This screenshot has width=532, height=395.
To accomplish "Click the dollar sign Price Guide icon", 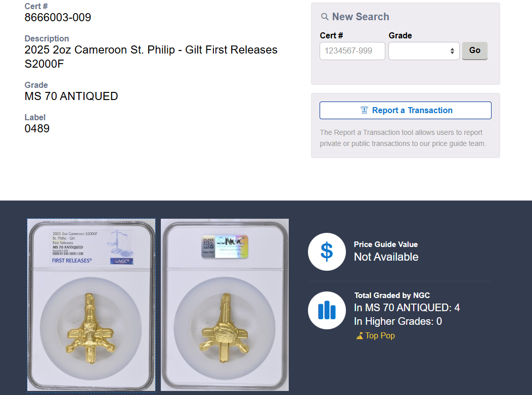I will click(327, 252).
